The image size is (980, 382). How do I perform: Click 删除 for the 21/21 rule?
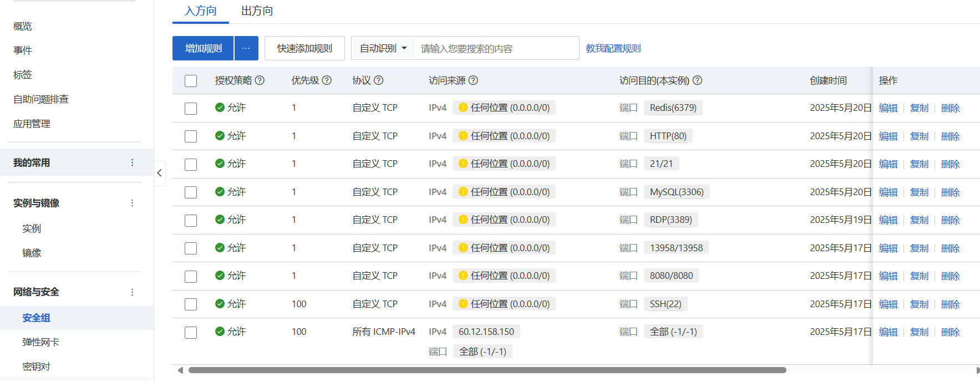[x=951, y=164]
